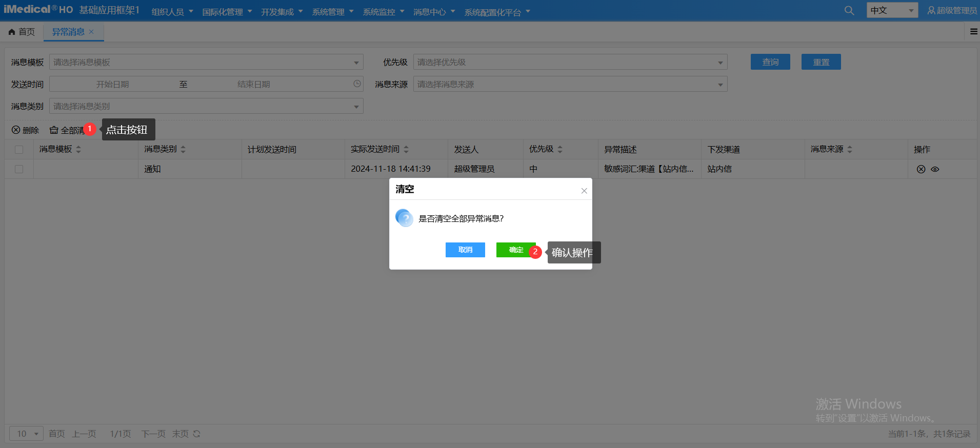The image size is (980, 448).
Task: Click the row delete circle-x icon
Action: click(921, 169)
